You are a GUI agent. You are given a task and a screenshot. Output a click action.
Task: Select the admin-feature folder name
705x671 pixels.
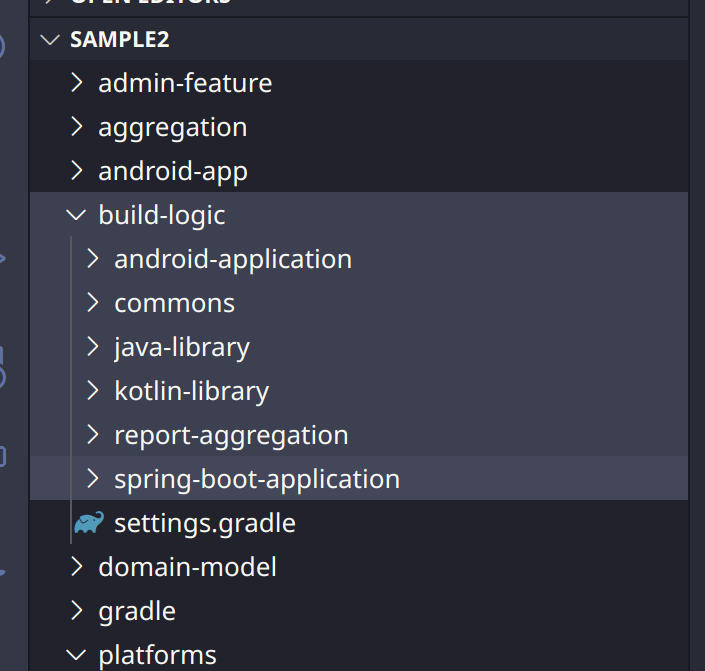pyautogui.click(x=185, y=83)
